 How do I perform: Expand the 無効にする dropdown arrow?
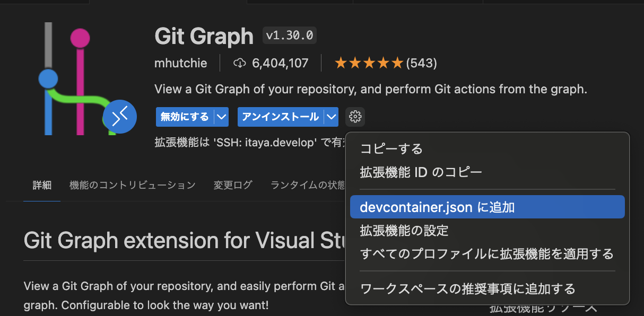tap(221, 117)
